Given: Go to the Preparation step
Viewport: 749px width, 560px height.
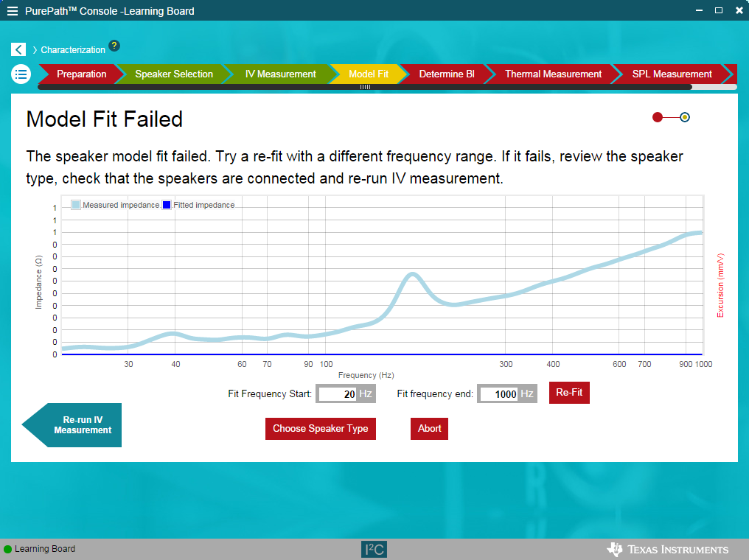Looking at the screenshot, I should (81, 74).
